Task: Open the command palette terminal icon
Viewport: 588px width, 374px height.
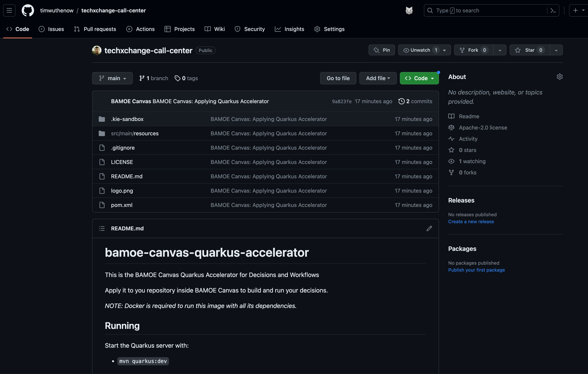Action: tap(553, 10)
